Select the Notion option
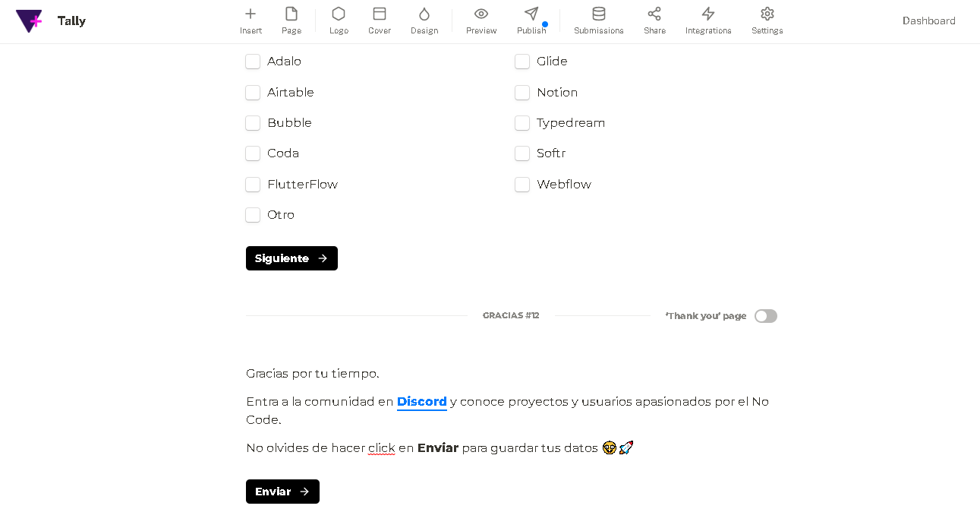 tap(522, 92)
